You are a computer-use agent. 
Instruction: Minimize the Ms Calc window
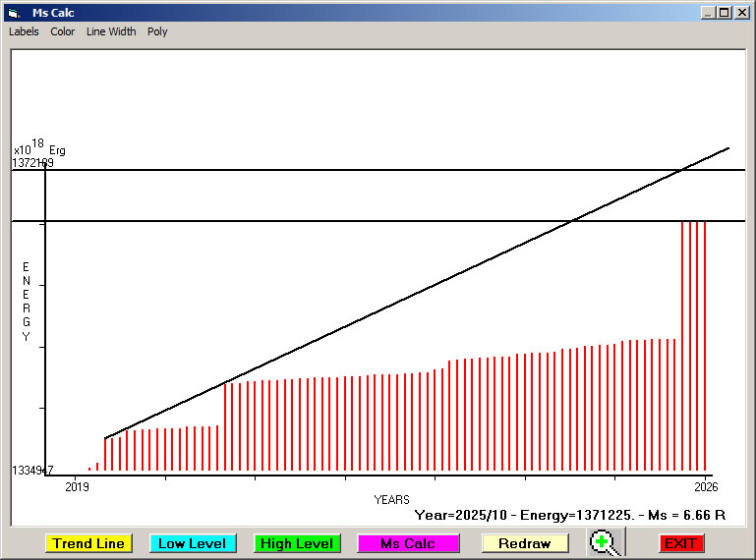(x=708, y=13)
